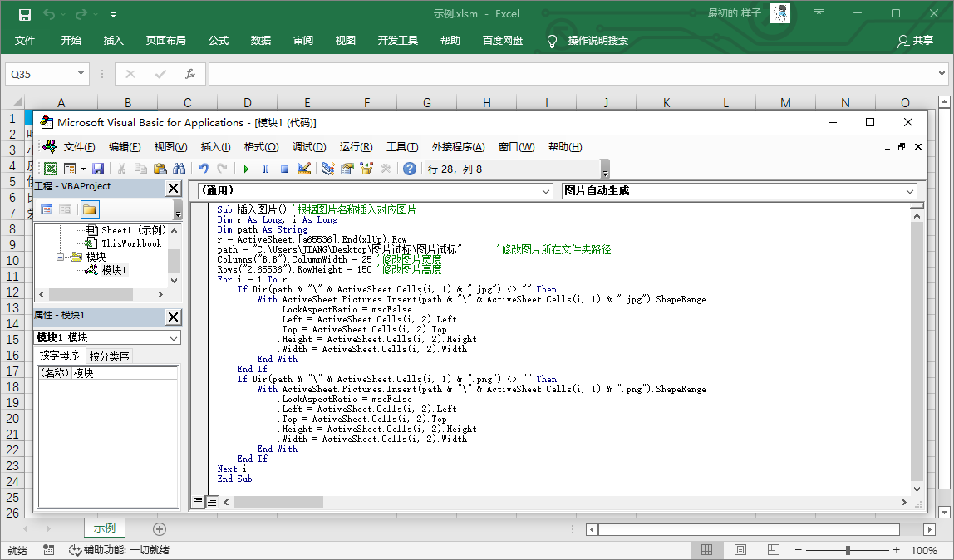
Task: Open the 模块1 object dropdown in properties pane
Action: point(174,338)
